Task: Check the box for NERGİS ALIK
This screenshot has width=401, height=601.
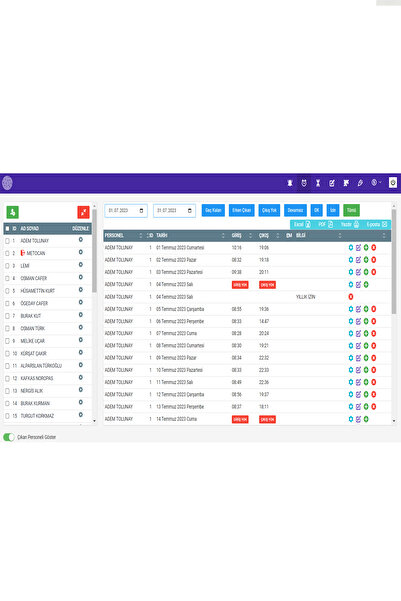Action: pyautogui.click(x=7, y=391)
